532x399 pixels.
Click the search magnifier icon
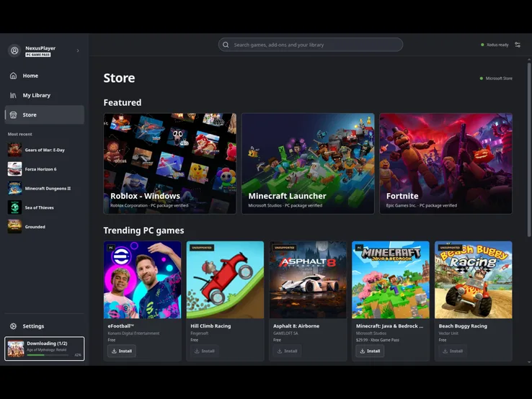pos(226,45)
